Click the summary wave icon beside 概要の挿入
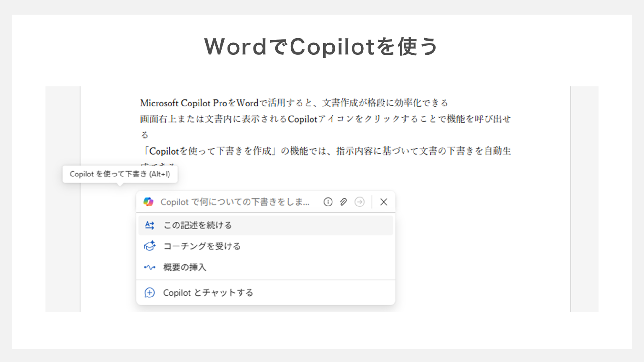Screen dimensions: 644x362 pyautogui.click(x=149, y=267)
